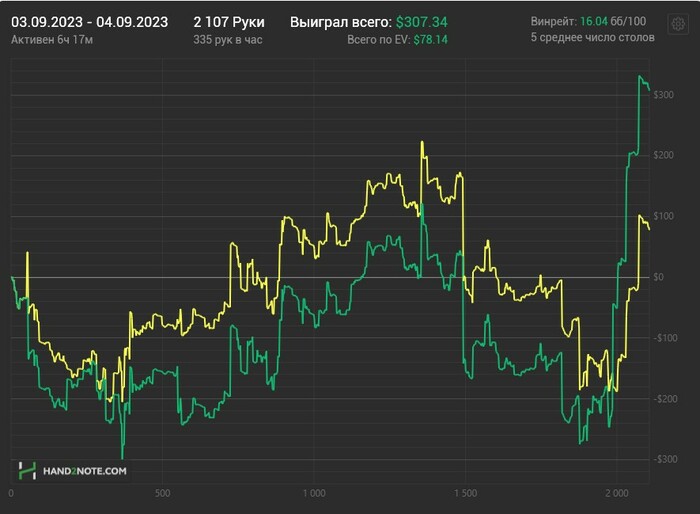Click the -$200 y-axis label

[x=665, y=398]
